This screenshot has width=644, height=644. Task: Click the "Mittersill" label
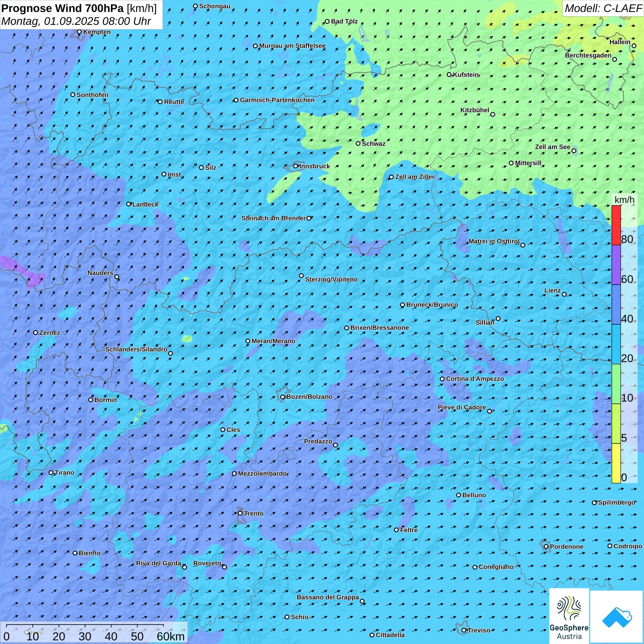tap(528, 163)
